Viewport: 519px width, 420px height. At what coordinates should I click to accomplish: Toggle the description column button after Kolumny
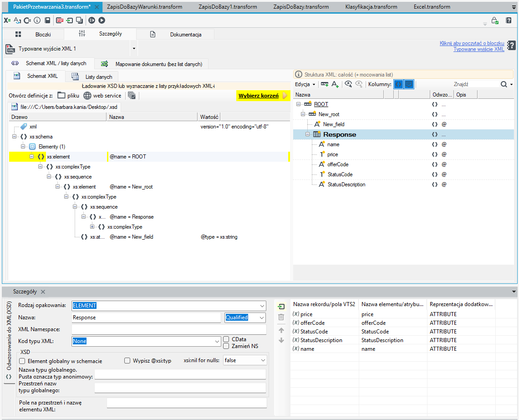(409, 84)
